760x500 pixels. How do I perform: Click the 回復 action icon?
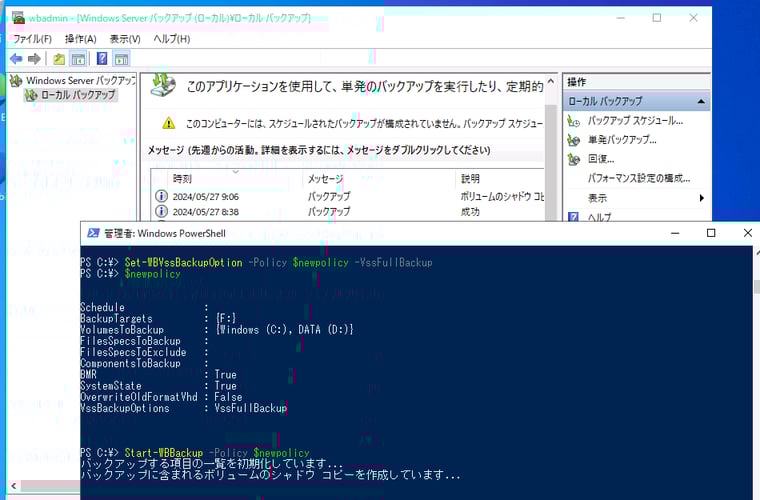(x=573, y=159)
